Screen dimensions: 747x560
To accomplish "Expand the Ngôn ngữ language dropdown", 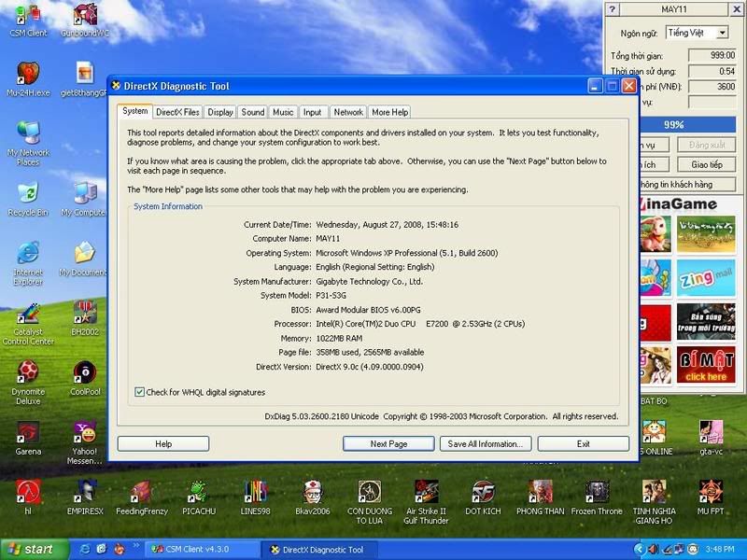I will click(722, 33).
